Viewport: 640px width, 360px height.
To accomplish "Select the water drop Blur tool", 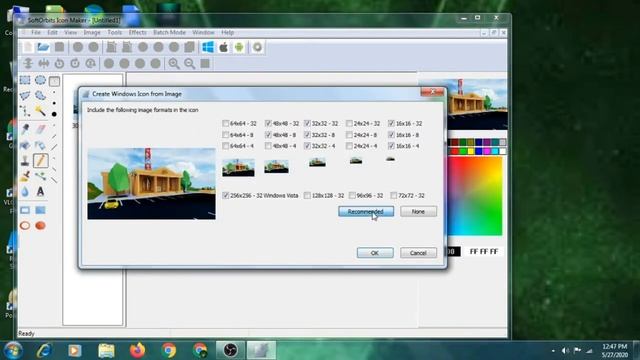I will point(25,191).
